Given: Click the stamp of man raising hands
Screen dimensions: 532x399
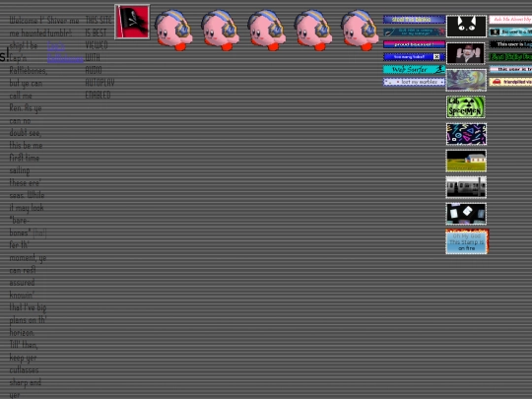Looking at the screenshot, I should tap(465, 53).
